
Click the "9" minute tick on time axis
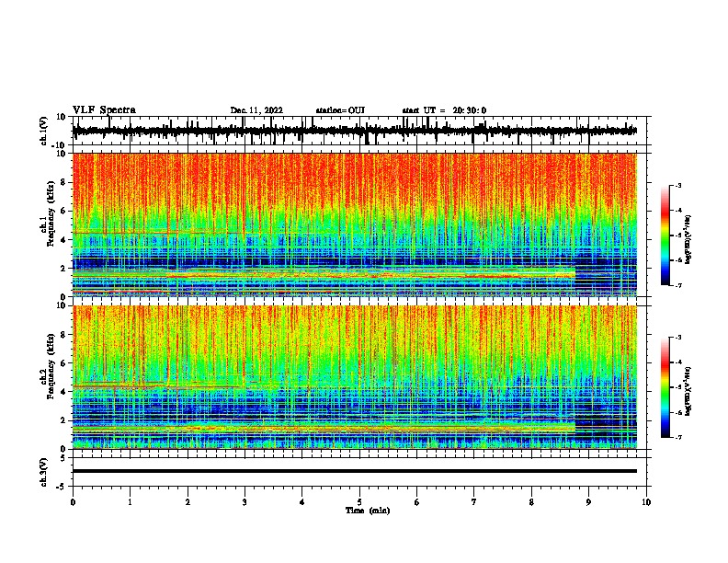click(x=588, y=502)
